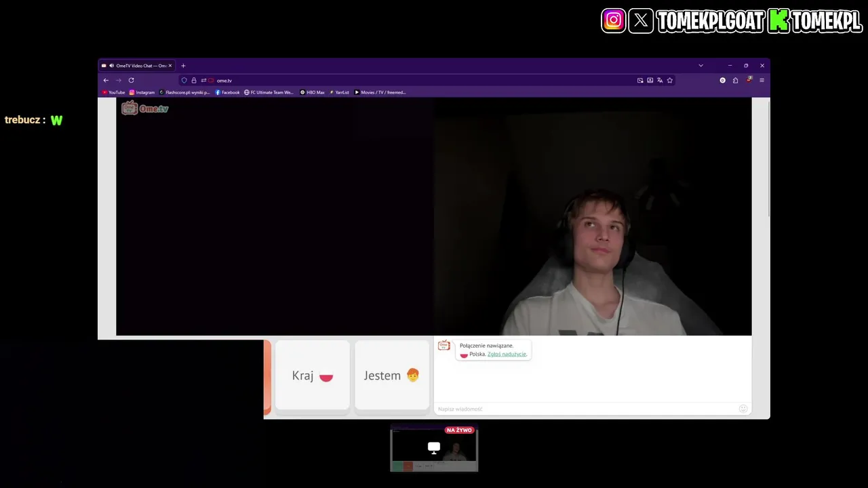The height and width of the screenshot is (488, 868).
Task: Open the HBO Max bookmark
Action: tap(312, 92)
